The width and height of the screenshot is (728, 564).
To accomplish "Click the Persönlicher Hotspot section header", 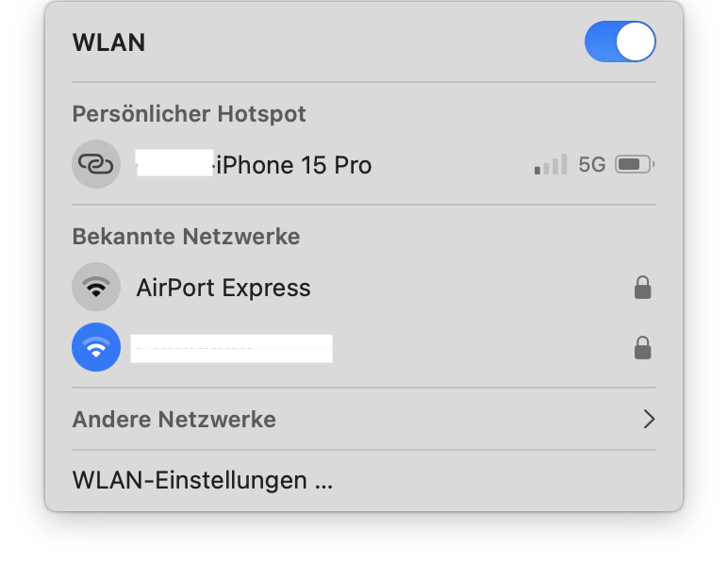I will click(x=189, y=114).
